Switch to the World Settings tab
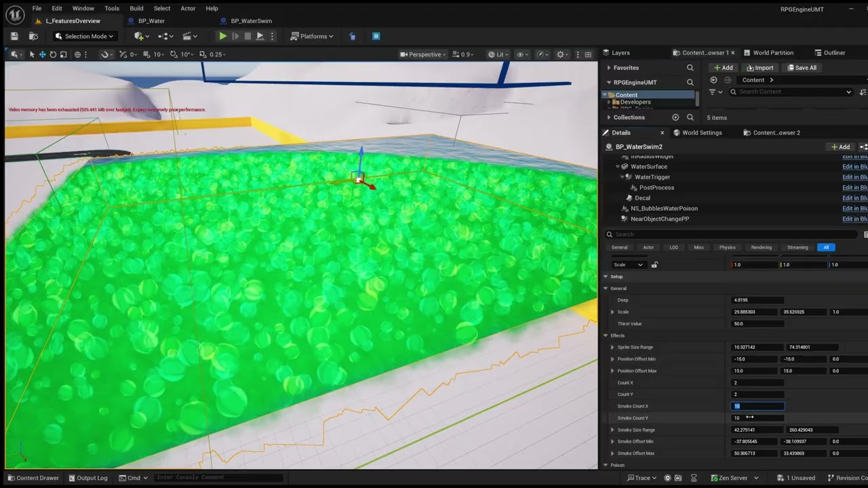 (702, 133)
